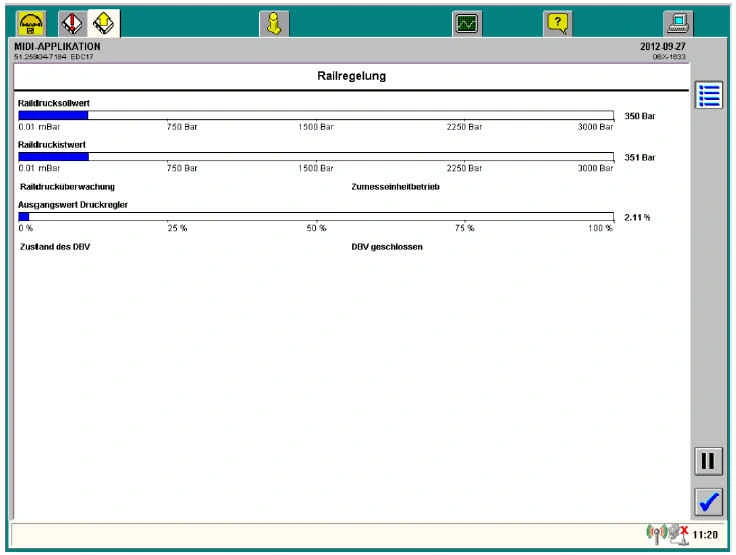Click the Ausgangswert Druckregler percentage bar
This screenshot has width=736, height=555.
coord(316,216)
